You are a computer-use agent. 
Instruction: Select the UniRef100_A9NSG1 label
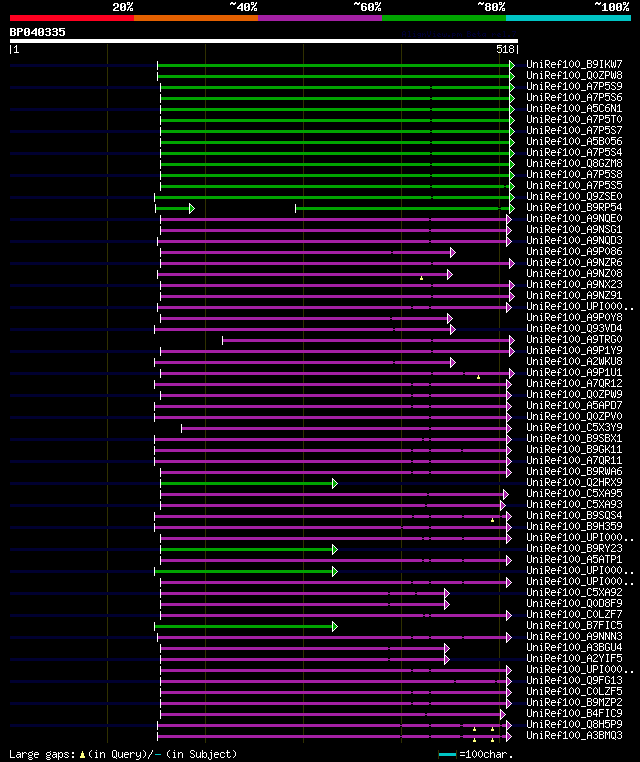[574, 229]
